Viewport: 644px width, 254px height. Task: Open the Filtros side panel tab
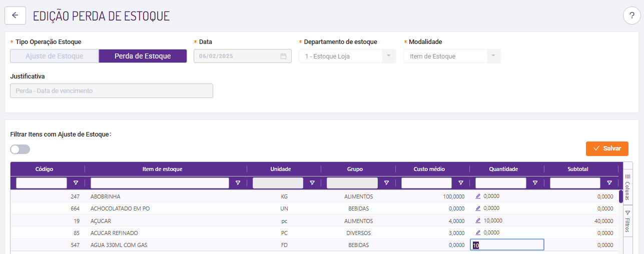(x=627, y=221)
